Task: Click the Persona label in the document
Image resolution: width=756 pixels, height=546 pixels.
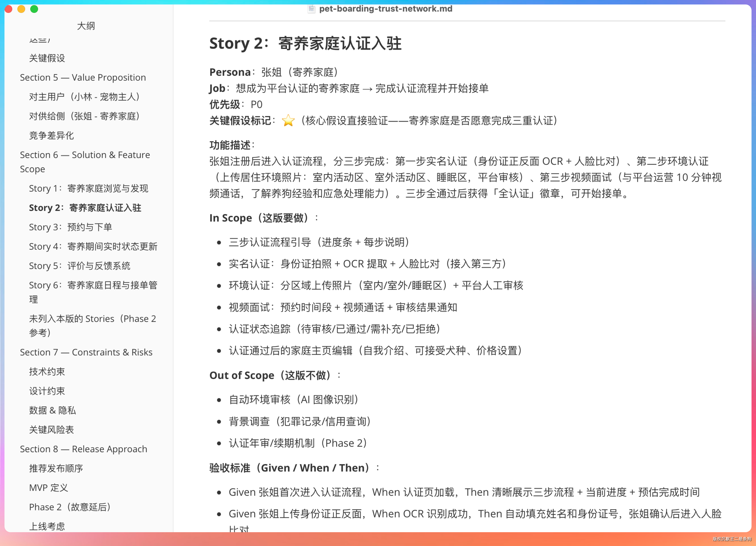Action: 230,72
